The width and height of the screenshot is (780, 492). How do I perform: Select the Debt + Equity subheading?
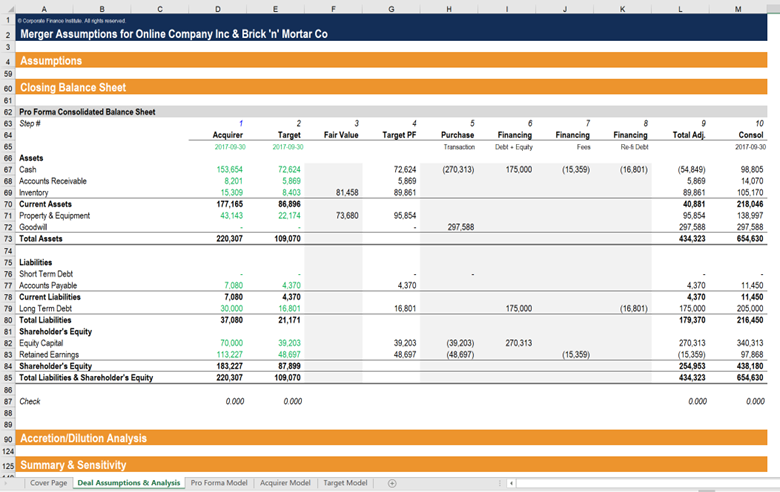[513, 147]
